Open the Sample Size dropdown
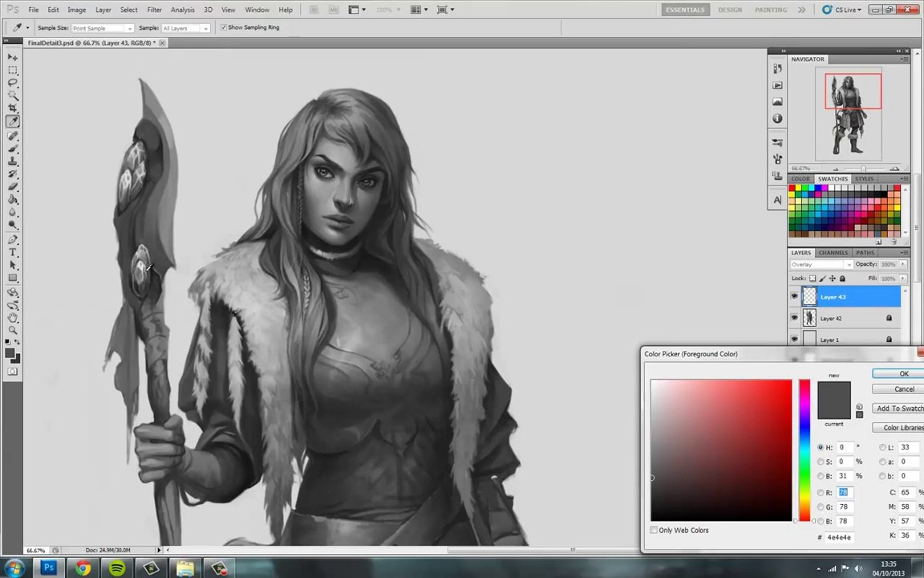 pos(103,28)
